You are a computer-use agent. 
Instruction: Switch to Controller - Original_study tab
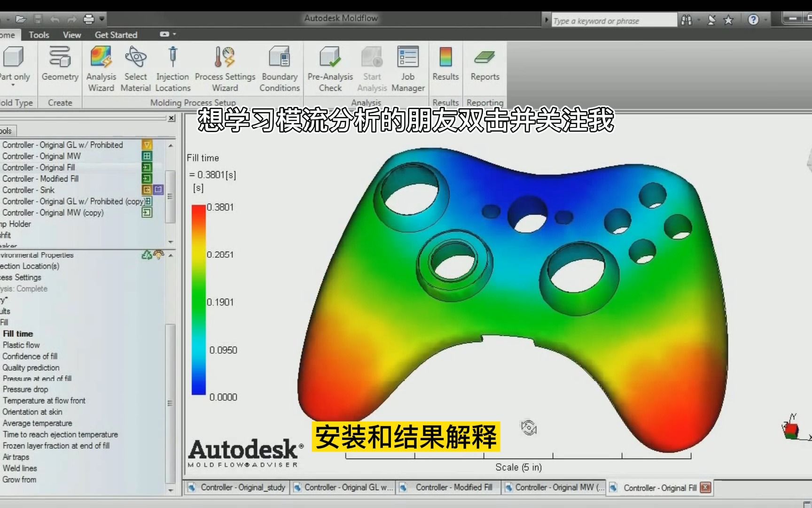pos(237,488)
